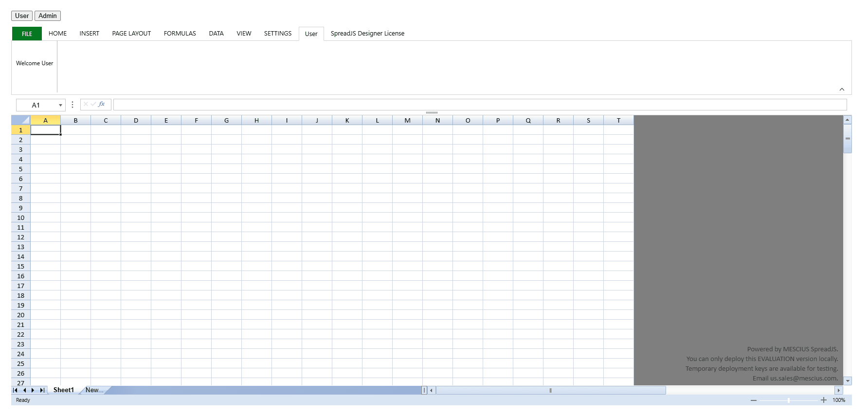Select row 10 header
This screenshot has width=868, height=416.
point(21,217)
